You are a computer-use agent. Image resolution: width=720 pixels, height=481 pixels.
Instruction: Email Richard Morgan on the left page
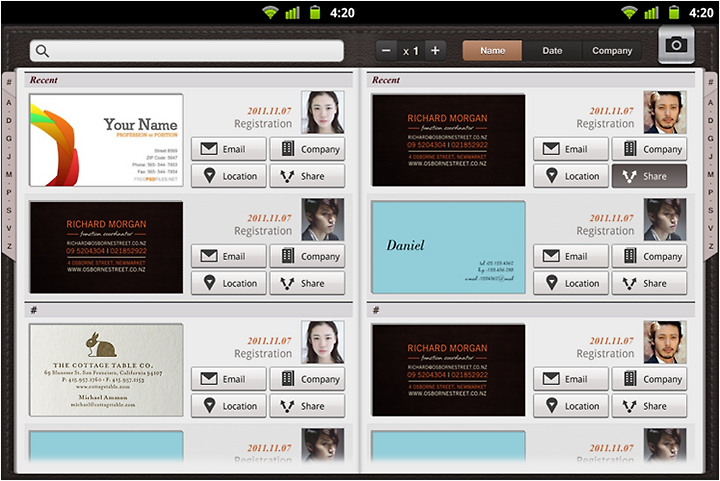coord(229,256)
